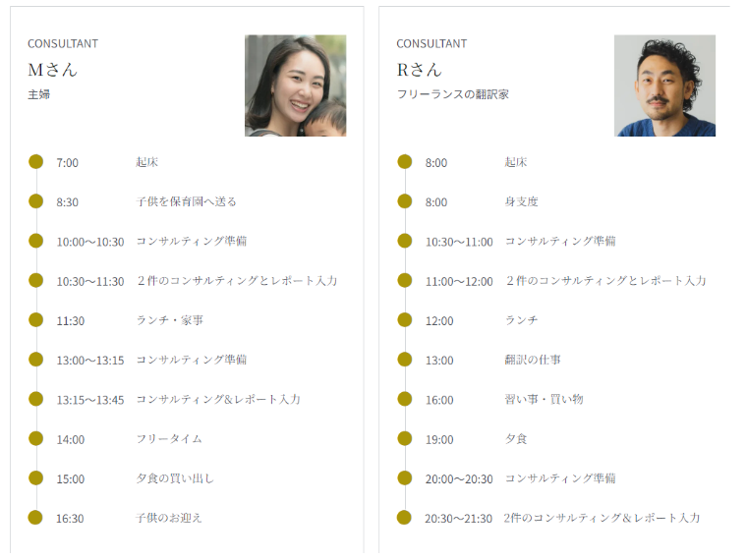Select the フリーランスの翻訳家 subtitle text

[452, 94]
